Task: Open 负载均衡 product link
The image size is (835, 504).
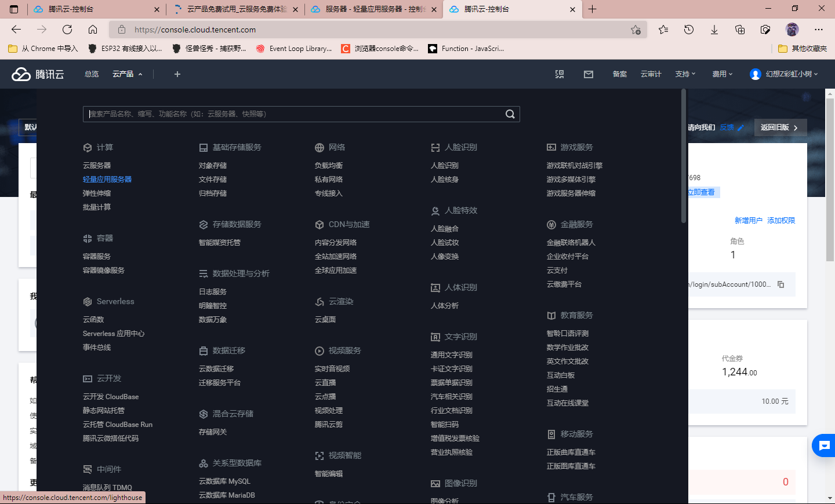Action: (x=329, y=166)
